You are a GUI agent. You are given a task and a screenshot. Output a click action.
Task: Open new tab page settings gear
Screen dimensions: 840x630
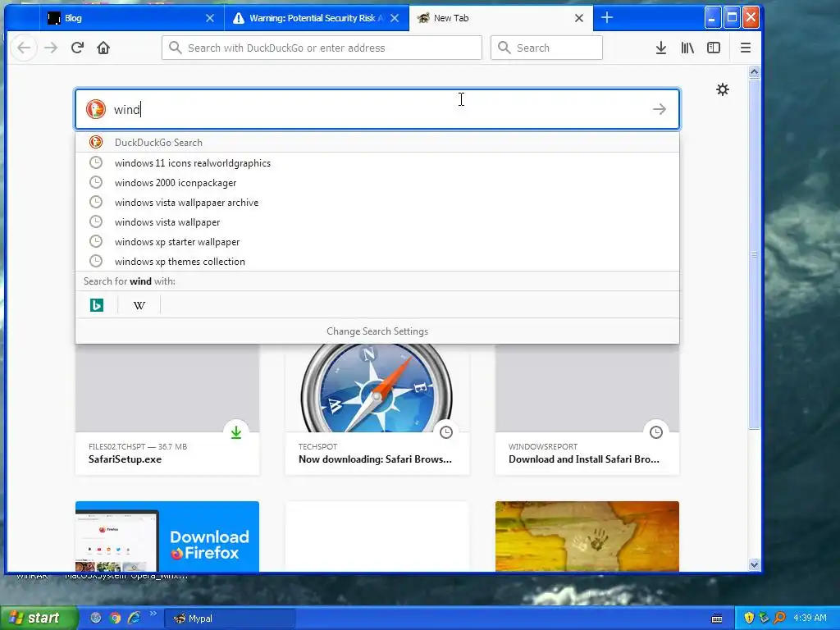point(723,89)
